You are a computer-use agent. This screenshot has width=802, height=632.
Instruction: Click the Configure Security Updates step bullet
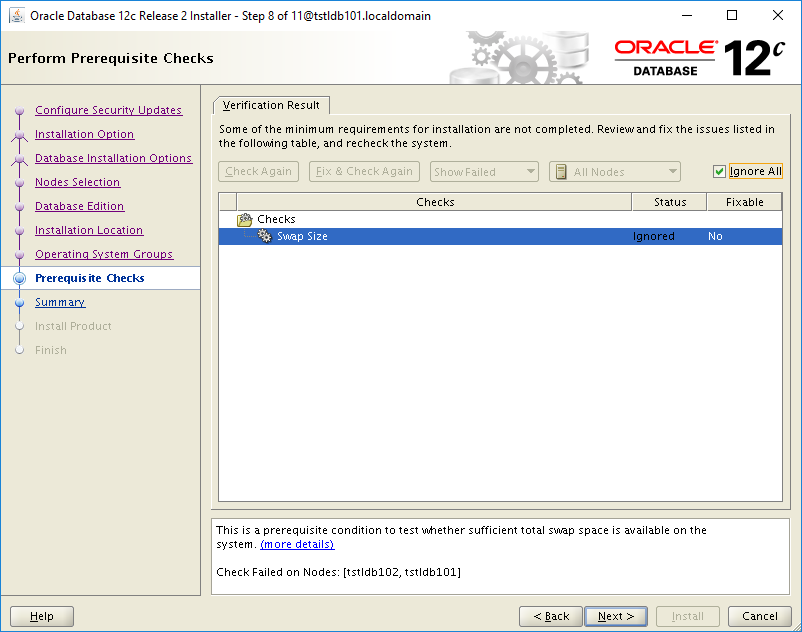click(x=19, y=110)
